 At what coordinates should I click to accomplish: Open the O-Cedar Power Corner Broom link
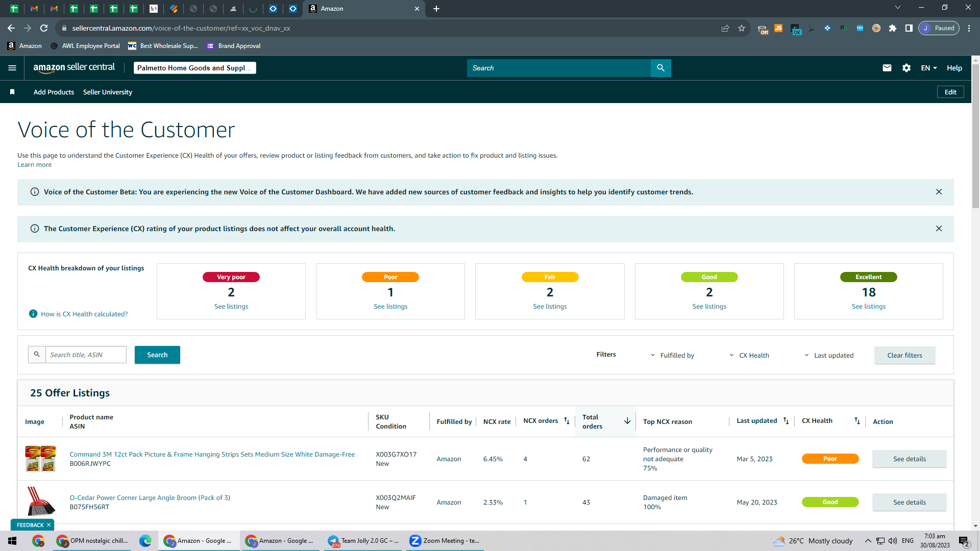[x=150, y=497]
